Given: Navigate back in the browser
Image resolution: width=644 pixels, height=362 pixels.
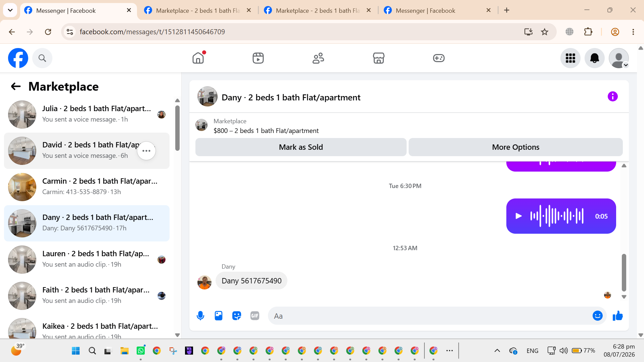Looking at the screenshot, I should (x=12, y=32).
